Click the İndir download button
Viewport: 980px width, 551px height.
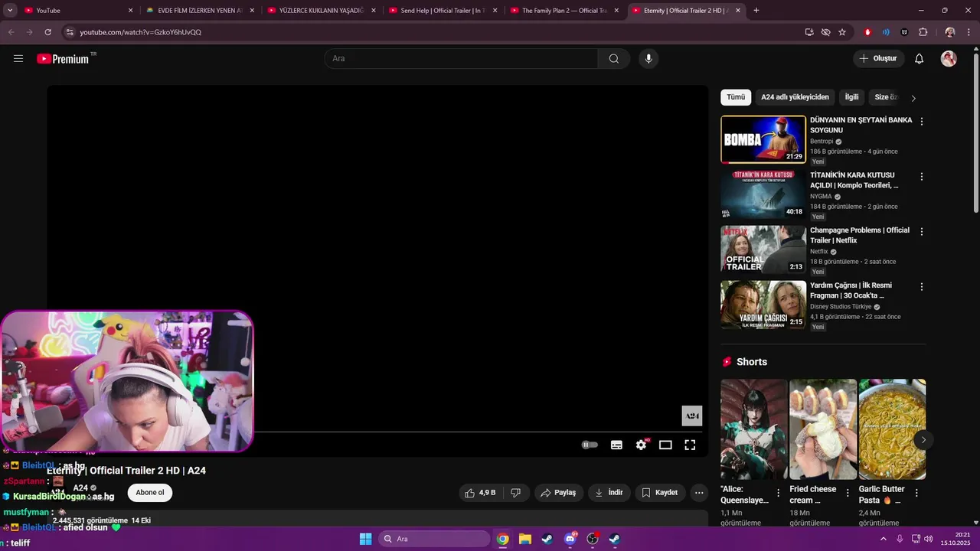pyautogui.click(x=609, y=493)
